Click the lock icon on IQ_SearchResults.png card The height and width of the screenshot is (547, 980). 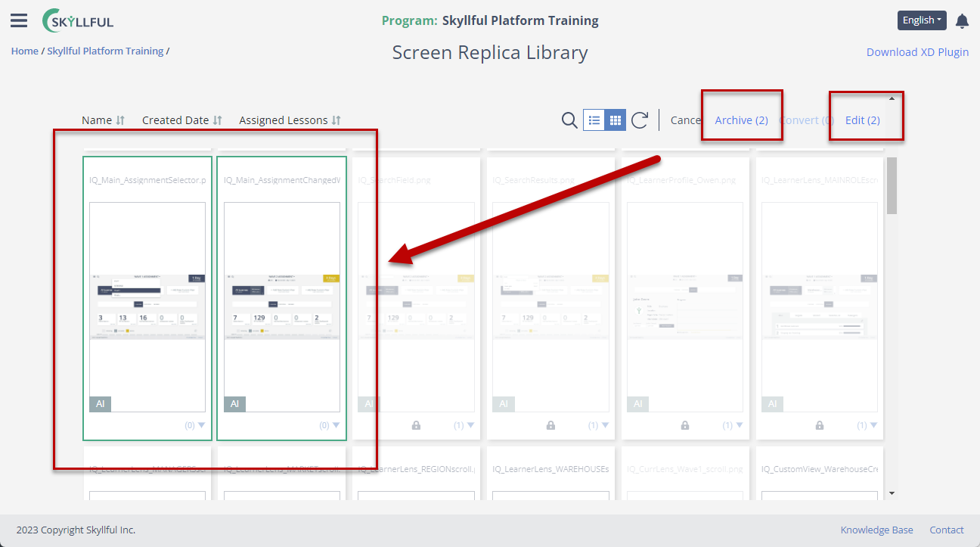click(550, 426)
